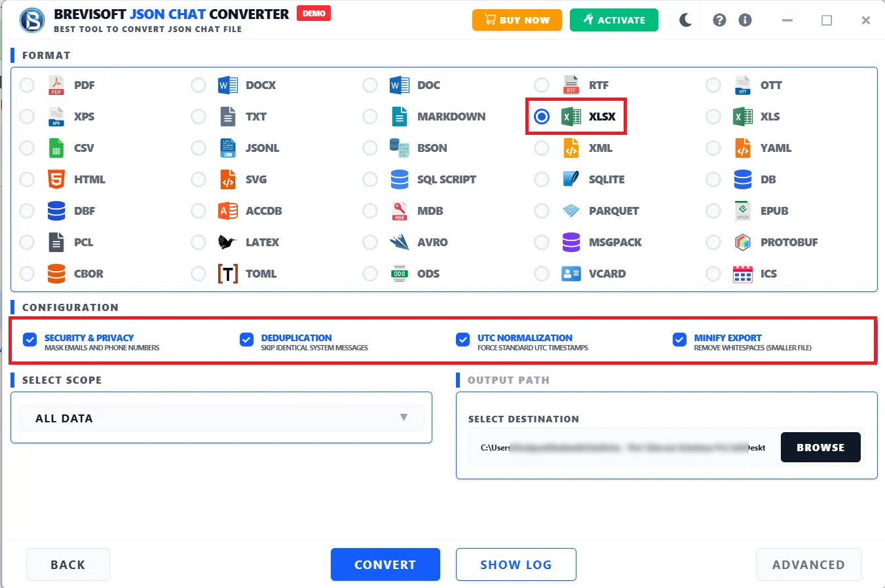Select the ODS radio button

(x=370, y=274)
